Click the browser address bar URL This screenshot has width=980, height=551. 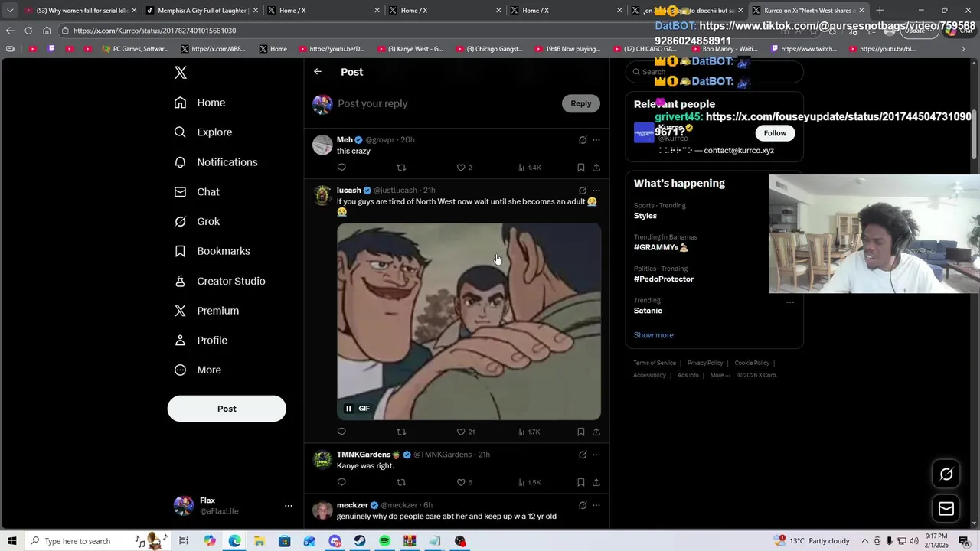(155, 31)
